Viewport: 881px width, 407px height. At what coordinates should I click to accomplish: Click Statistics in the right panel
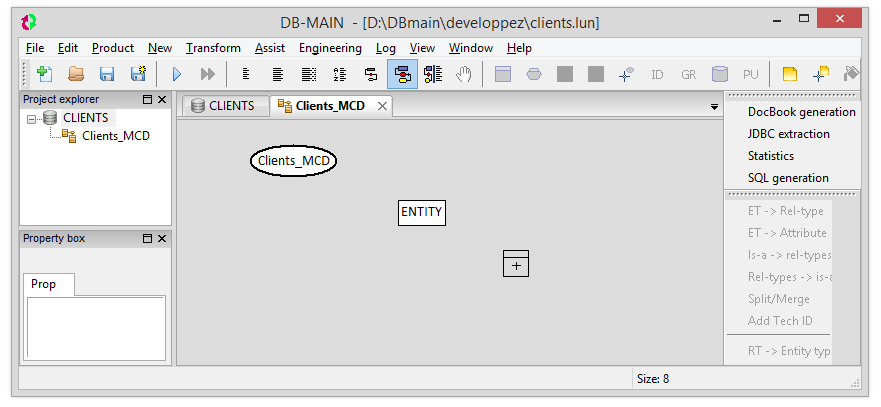click(x=771, y=156)
